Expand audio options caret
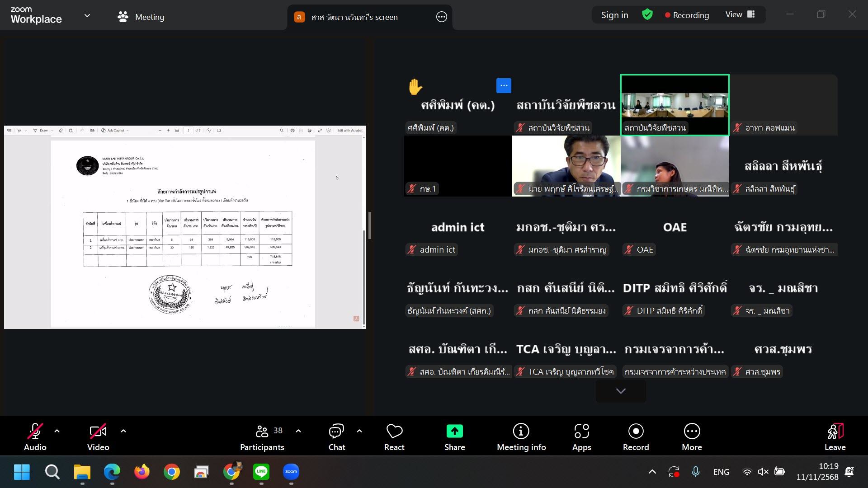868x488 pixels. (x=57, y=431)
